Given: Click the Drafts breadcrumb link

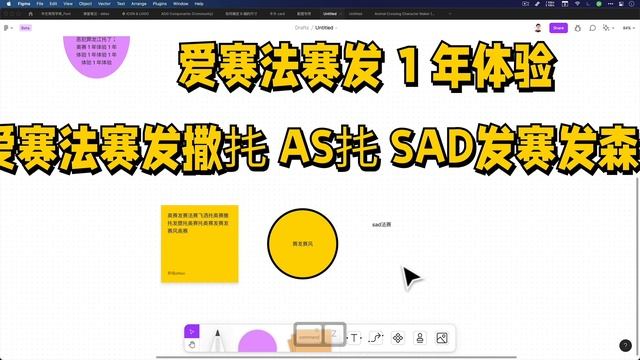Looking at the screenshot, I should pos(302,28).
